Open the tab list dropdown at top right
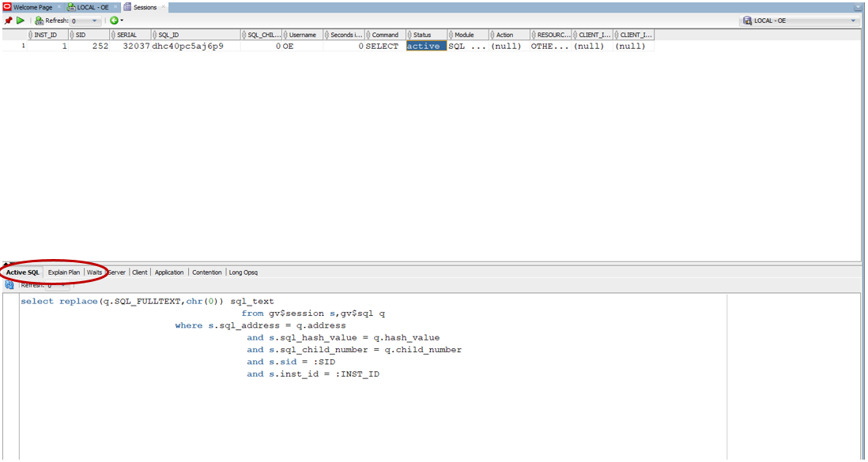Viewport: 868px width, 462px height. tap(858, 7)
